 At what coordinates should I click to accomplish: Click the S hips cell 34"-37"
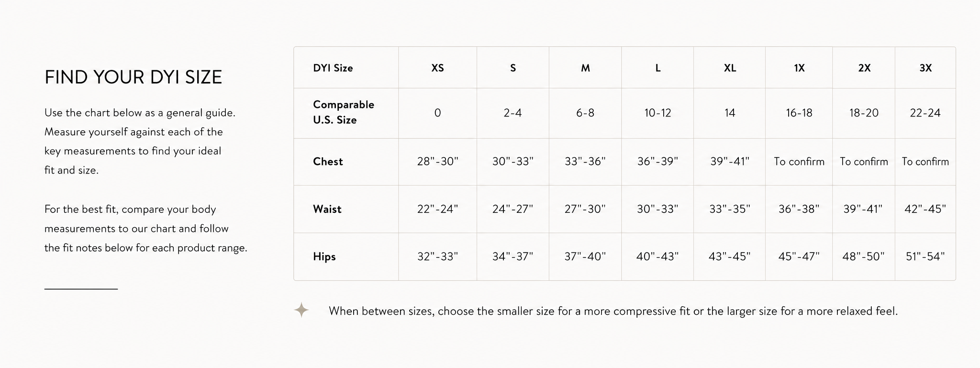pyautogui.click(x=512, y=256)
